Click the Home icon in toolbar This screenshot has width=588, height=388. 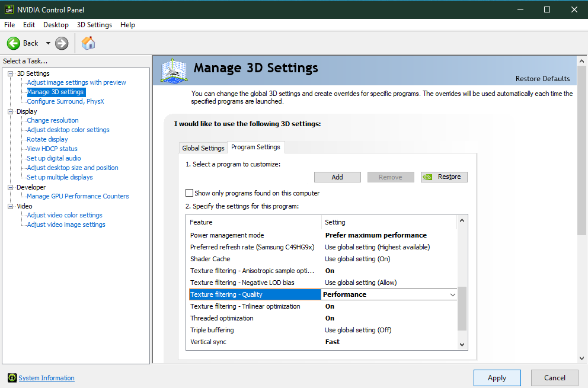pyautogui.click(x=88, y=43)
